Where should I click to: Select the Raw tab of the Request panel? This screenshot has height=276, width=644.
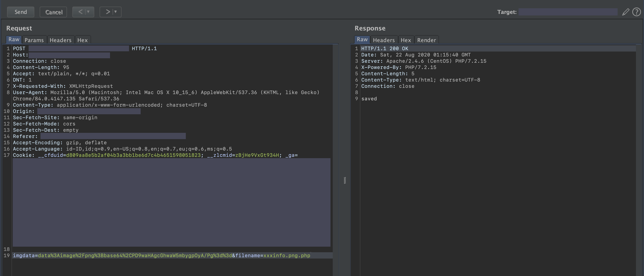(x=13, y=39)
